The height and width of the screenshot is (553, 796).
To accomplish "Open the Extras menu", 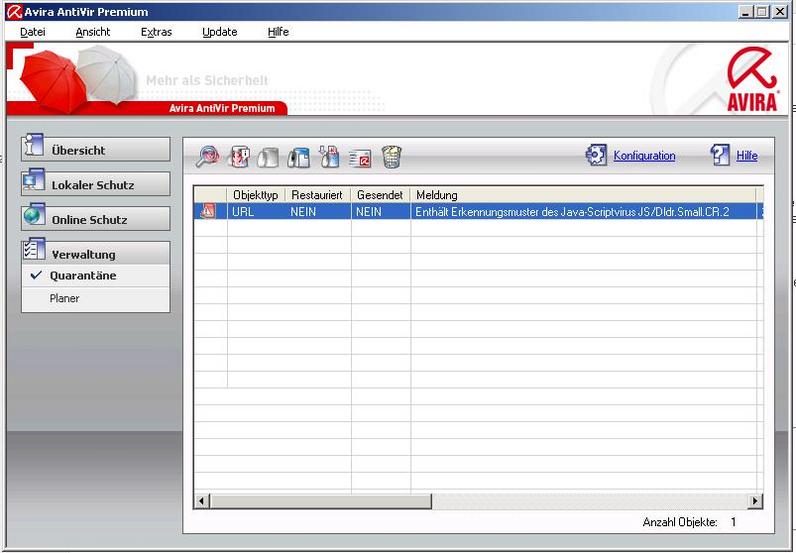I will click(x=156, y=32).
